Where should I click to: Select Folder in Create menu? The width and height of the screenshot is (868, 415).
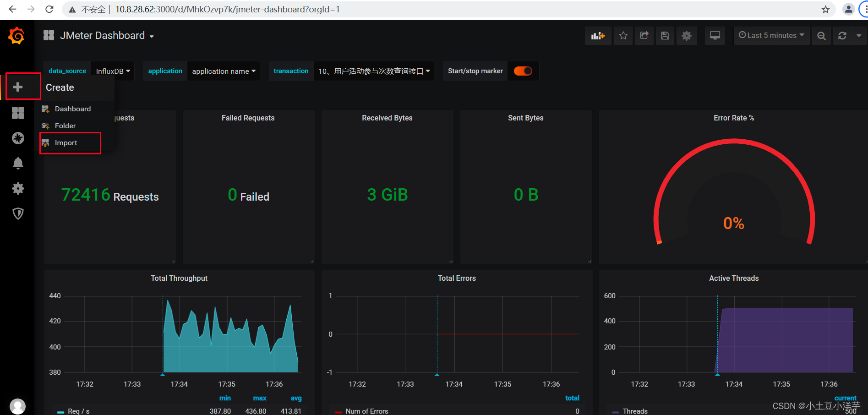click(65, 126)
